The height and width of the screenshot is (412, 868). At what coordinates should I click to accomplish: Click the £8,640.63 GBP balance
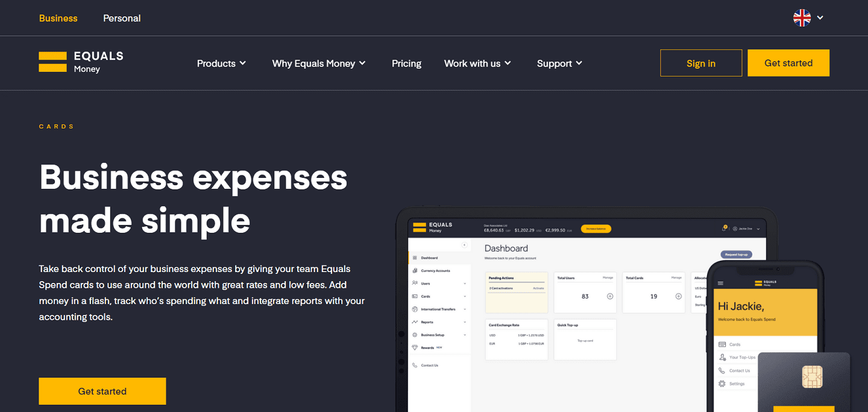click(497, 230)
